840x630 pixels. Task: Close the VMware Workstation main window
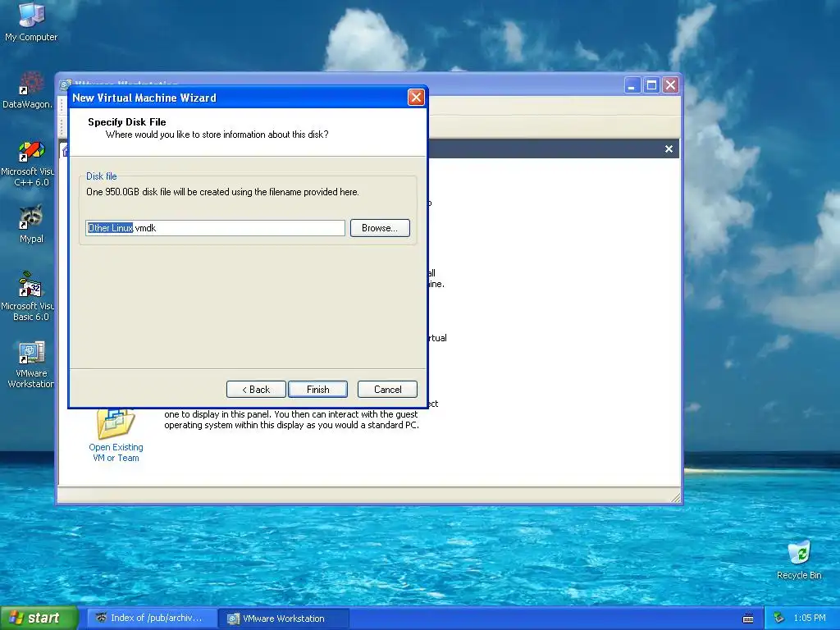(670, 85)
